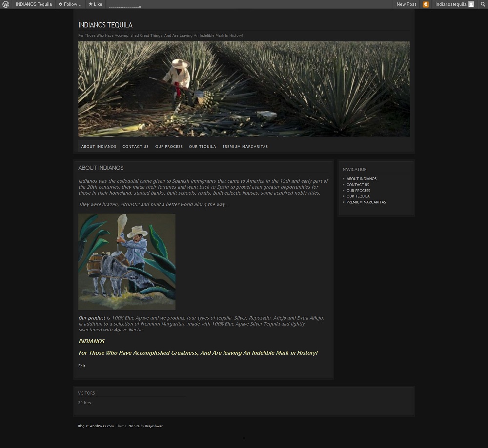Image resolution: width=488 pixels, height=448 pixels.
Task: Click the WordPress logo icon
Action: pos(6,4)
